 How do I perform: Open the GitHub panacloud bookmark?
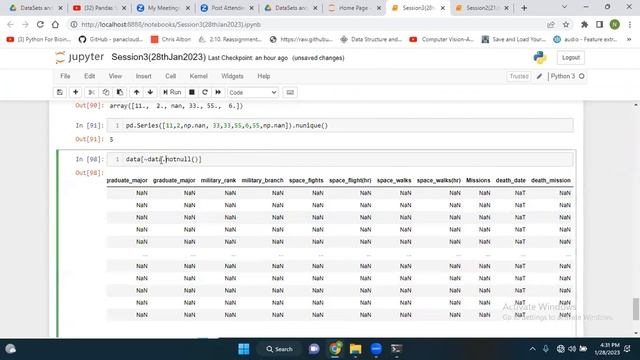[111, 39]
